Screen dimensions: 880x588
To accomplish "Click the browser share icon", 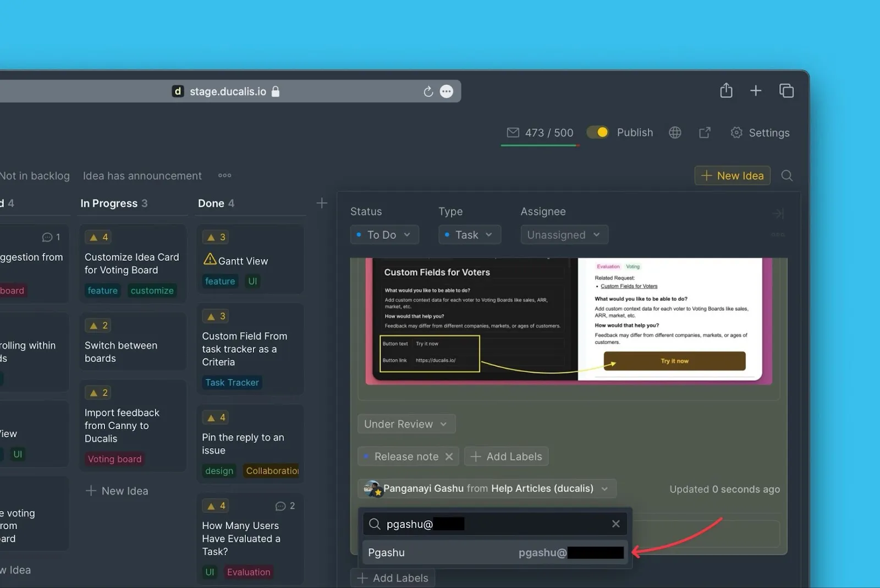I will [x=726, y=91].
